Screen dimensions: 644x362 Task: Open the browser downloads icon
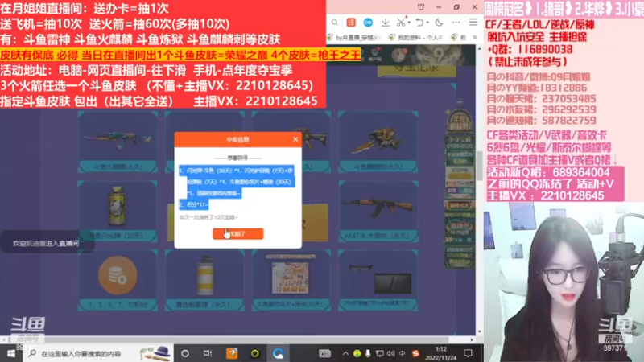coord(386,23)
